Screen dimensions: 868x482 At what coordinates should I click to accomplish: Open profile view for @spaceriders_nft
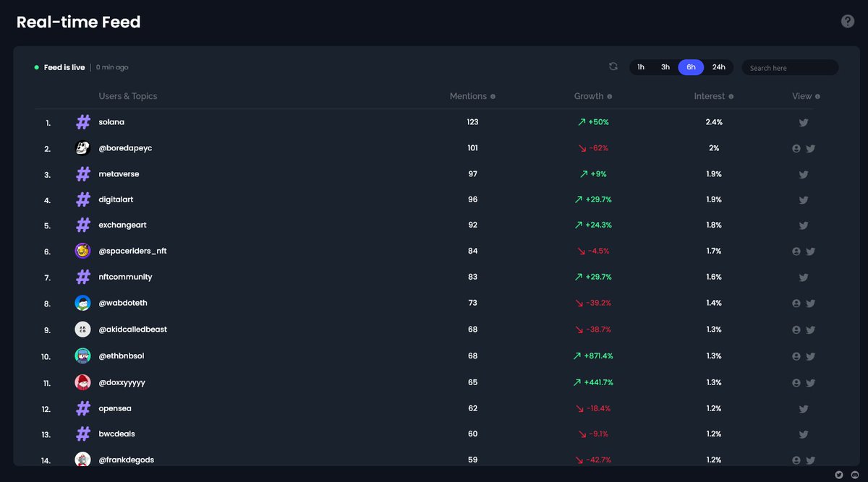click(x=796, y=251)
